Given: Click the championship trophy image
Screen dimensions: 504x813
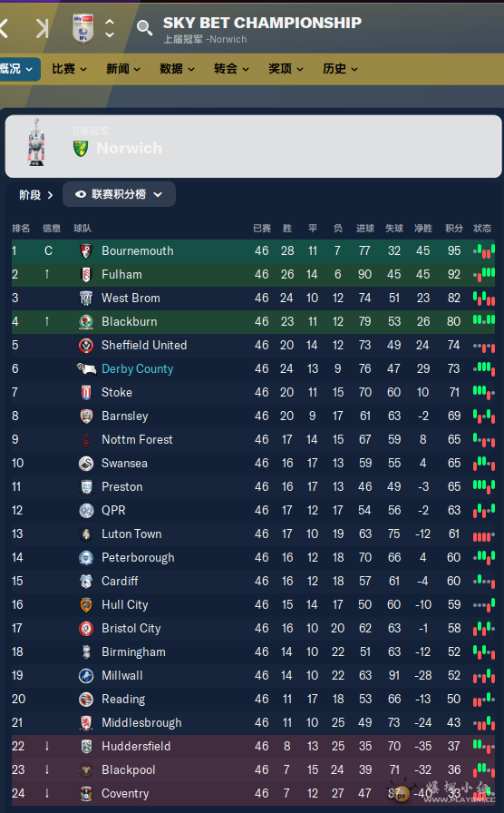Looking at the screenshot, I should pyautogui.click(x=36, y=142).
